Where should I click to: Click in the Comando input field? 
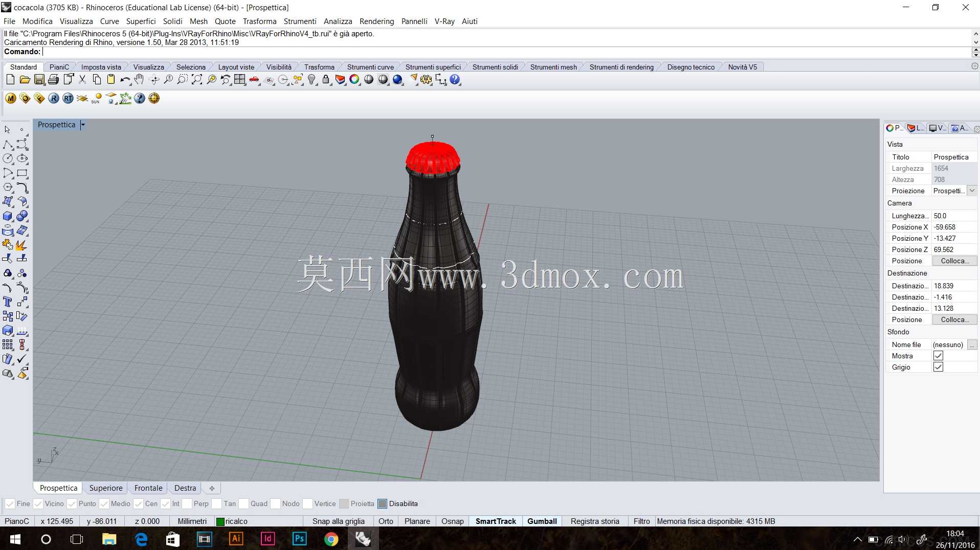coord(505,52)
